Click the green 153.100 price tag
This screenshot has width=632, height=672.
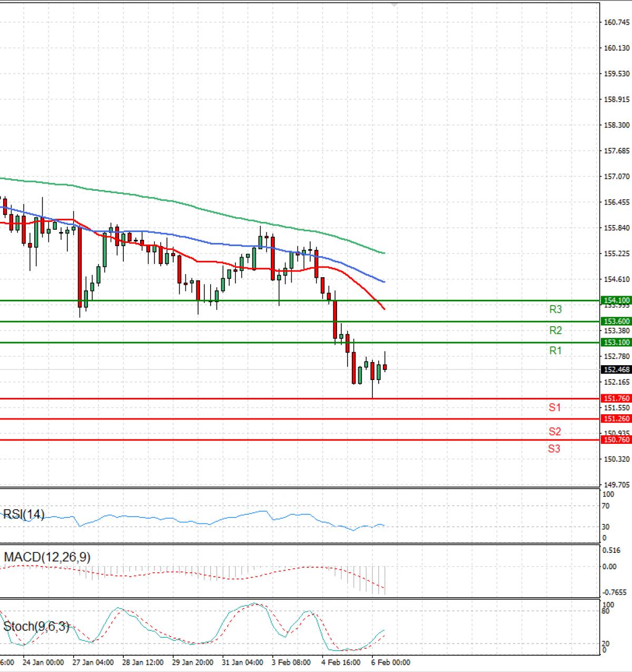[616, 342]
